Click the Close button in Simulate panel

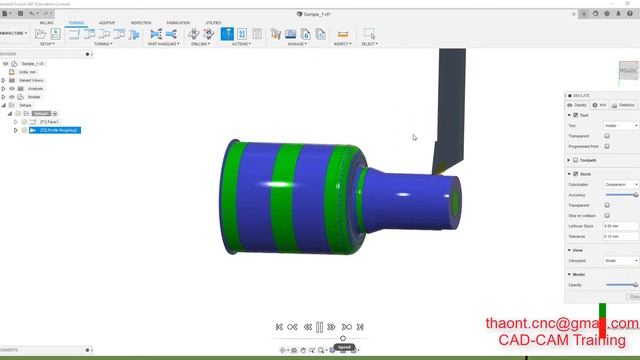(x=633, y=297)
